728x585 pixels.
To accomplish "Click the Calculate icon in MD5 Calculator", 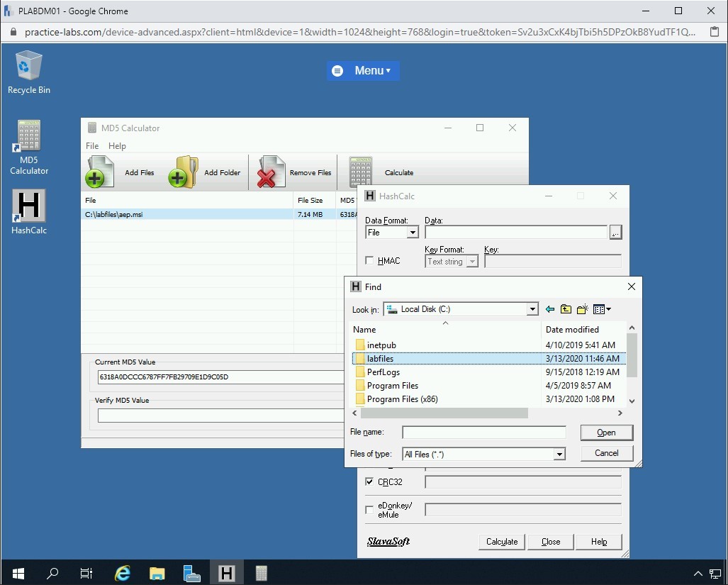I will (361, 172).
